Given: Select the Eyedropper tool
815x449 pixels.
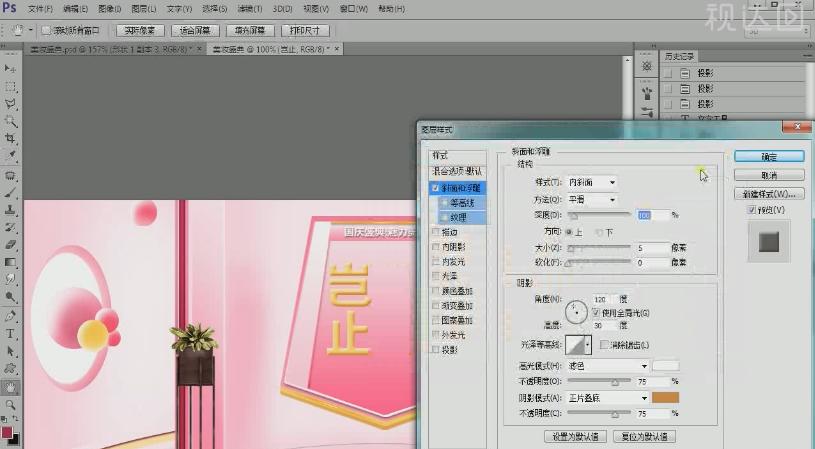Looking at the screenshot, I should coord(9,155).
